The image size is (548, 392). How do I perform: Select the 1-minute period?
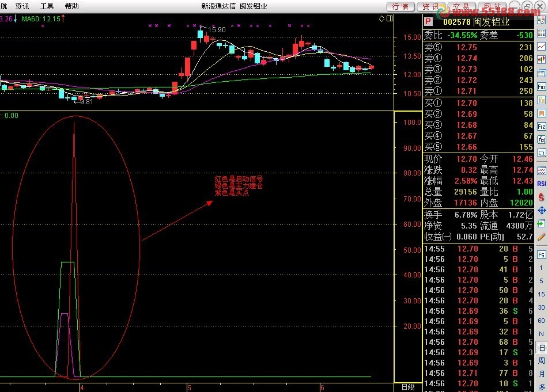[x=541, y=268]
